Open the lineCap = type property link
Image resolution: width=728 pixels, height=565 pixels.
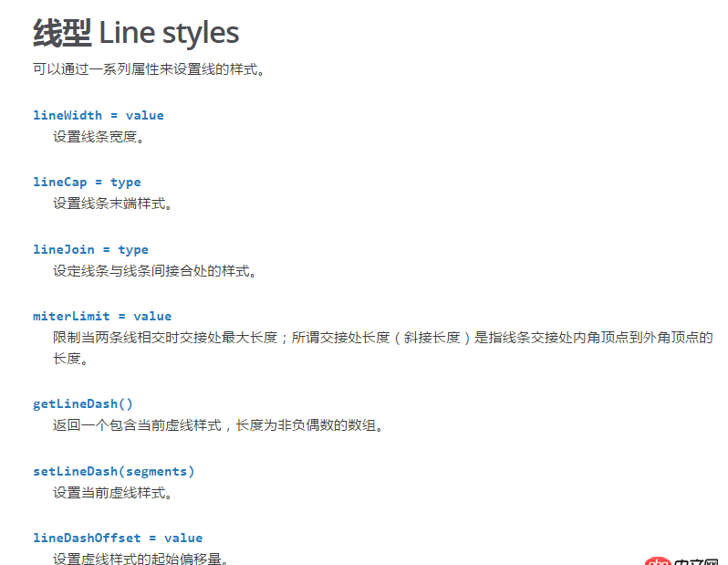tap(87, 182)
